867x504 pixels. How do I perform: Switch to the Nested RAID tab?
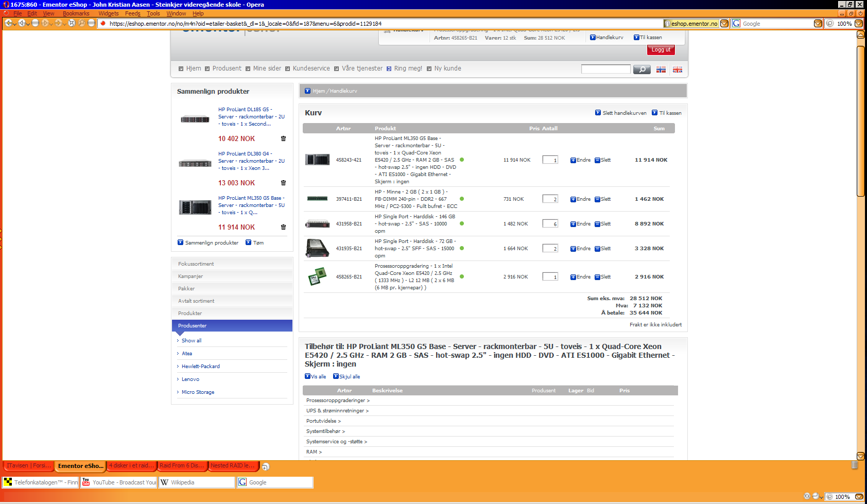point(233,465)
